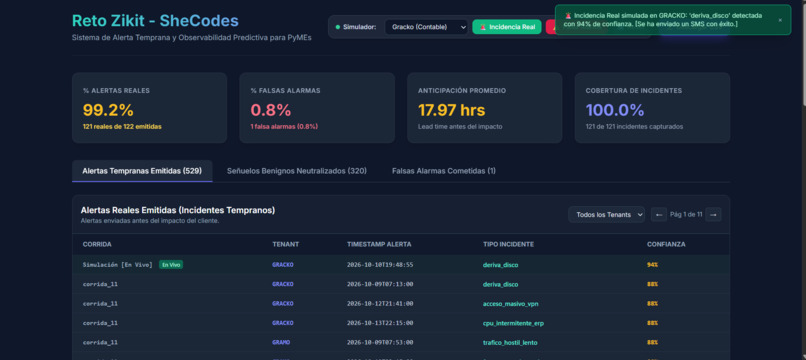Click the TIMESTAMP ALERTA column header
The width and height of the screenshot is (806, 360).
click(379, 244)
